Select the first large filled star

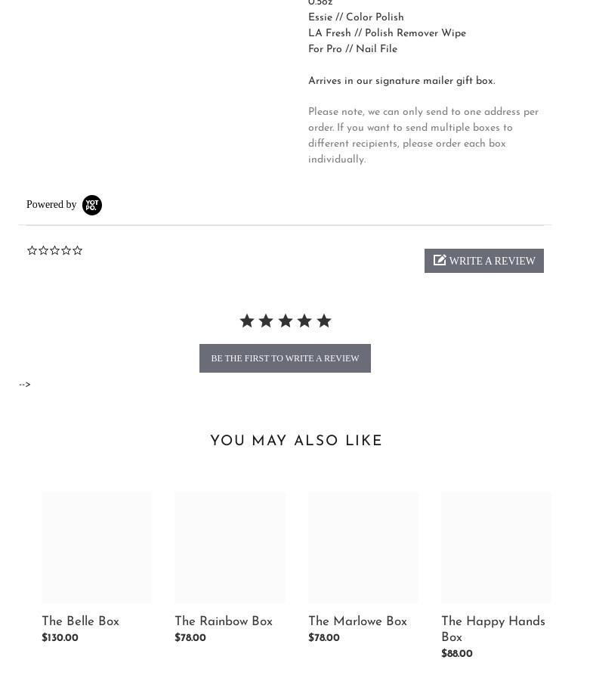247,321
